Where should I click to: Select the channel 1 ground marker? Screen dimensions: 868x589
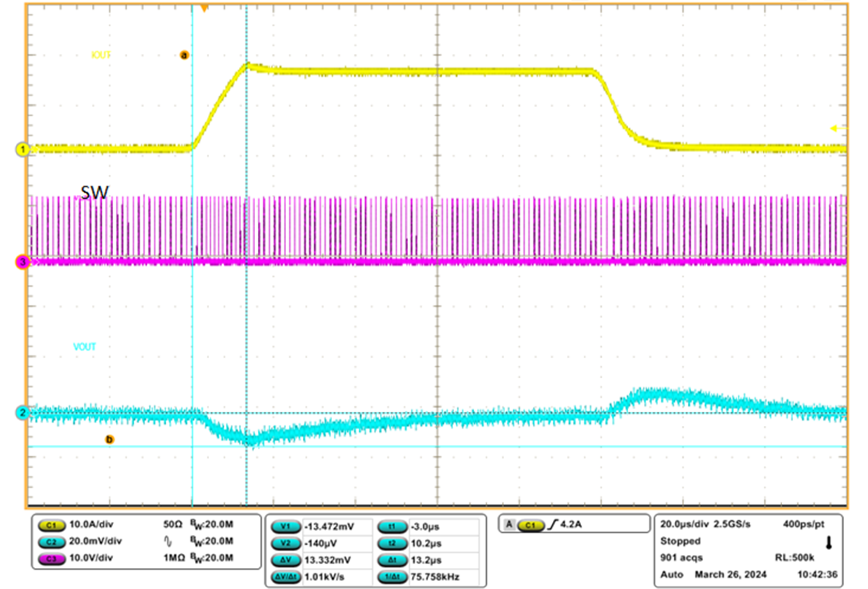click(22, 149)
